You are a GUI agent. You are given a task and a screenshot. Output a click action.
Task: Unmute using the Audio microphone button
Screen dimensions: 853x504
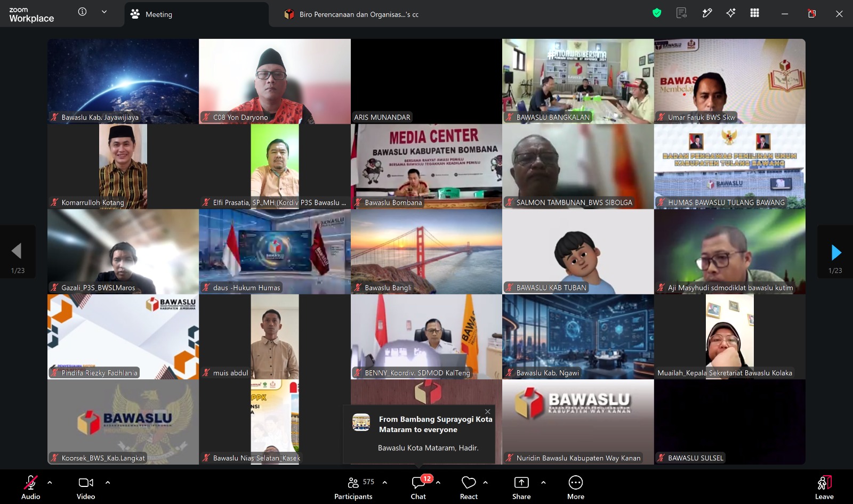coord(30,488)
